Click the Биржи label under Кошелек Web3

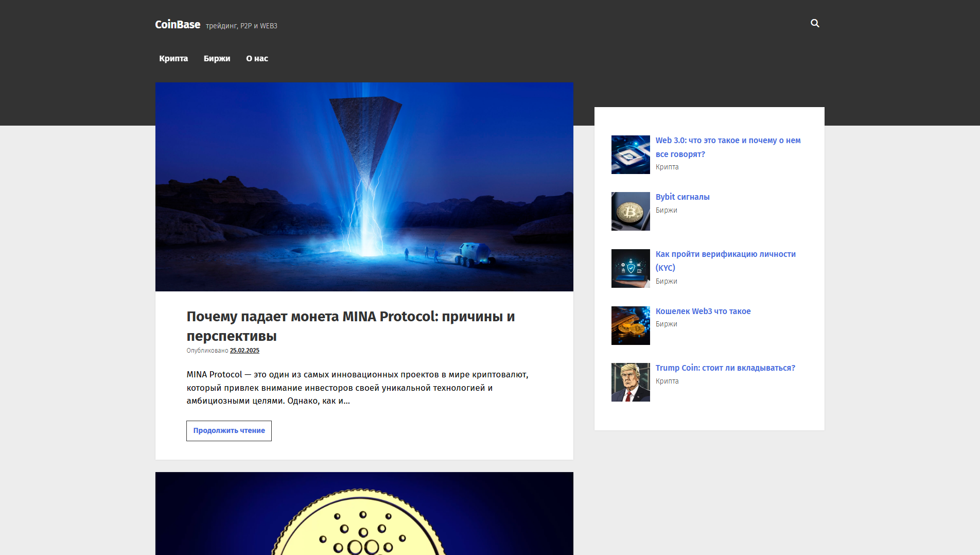[667, 324]
